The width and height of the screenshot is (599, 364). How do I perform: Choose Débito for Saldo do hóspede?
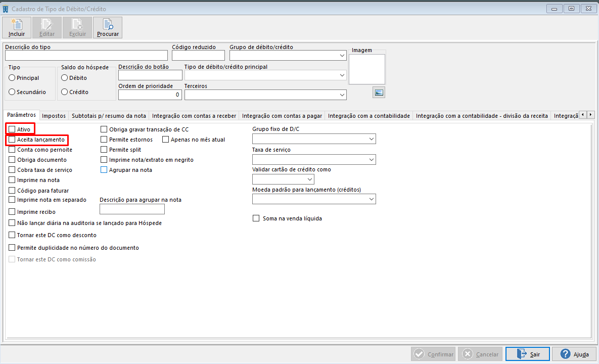(x=65, y=78)
